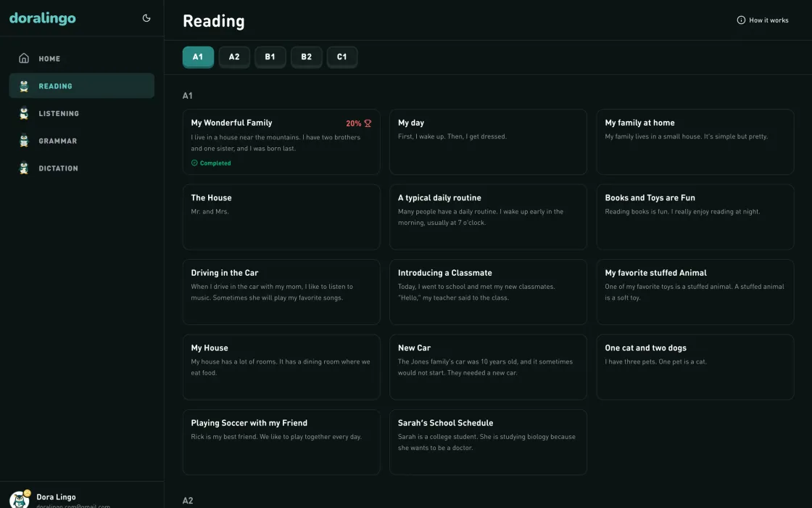
Task: Click the 20% score text
Action: tap(354, 123)
